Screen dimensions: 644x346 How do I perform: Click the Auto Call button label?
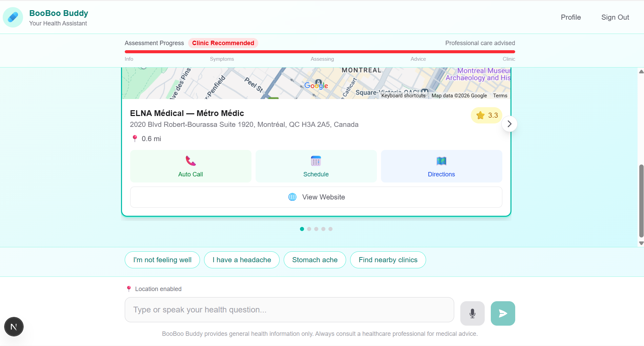click(190, 174)
